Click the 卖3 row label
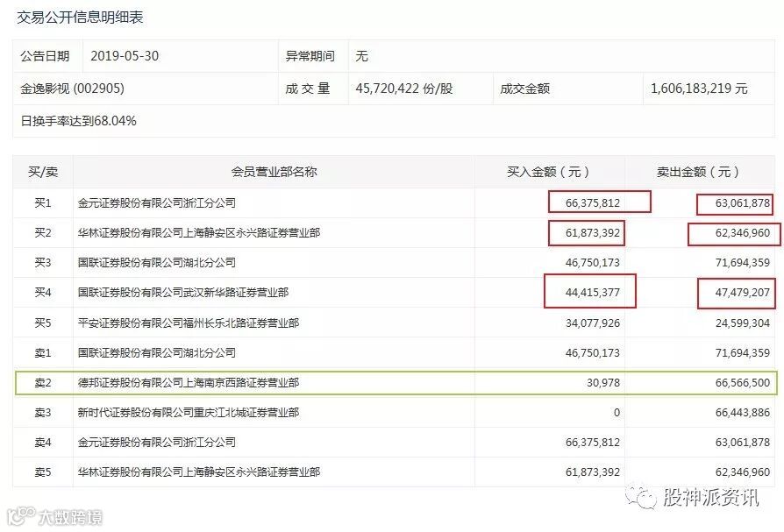Screen dimensions: 784x532 [43, 412]
